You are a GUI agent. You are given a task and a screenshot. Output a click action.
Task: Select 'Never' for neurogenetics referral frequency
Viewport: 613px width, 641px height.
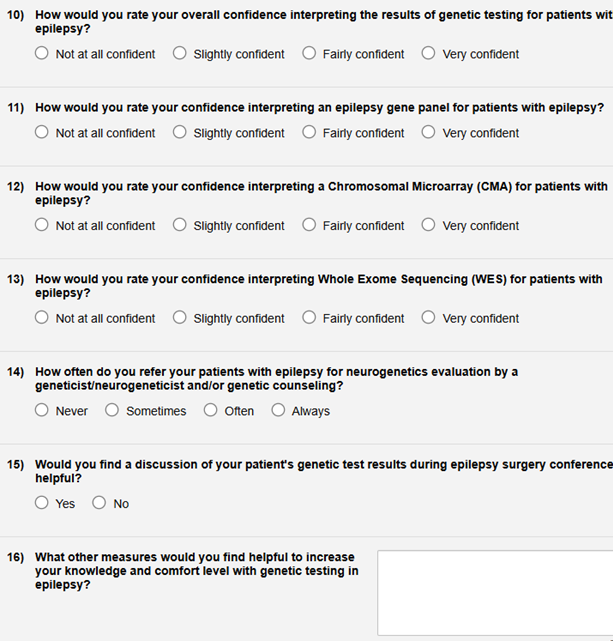[x=42, y=410]
